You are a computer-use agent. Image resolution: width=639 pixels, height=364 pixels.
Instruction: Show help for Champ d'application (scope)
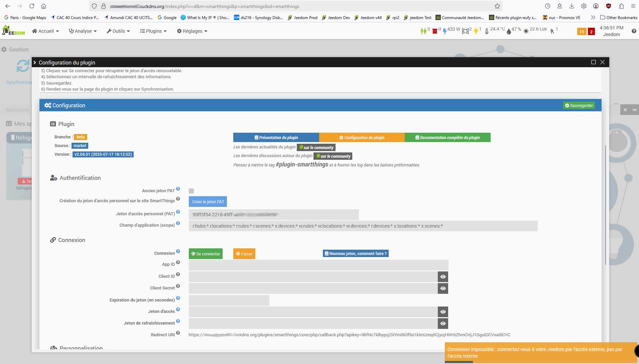point(178,223)
